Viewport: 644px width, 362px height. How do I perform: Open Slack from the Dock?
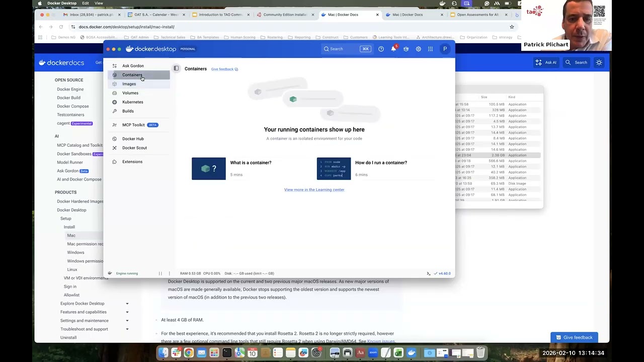[x=176, y=353]
